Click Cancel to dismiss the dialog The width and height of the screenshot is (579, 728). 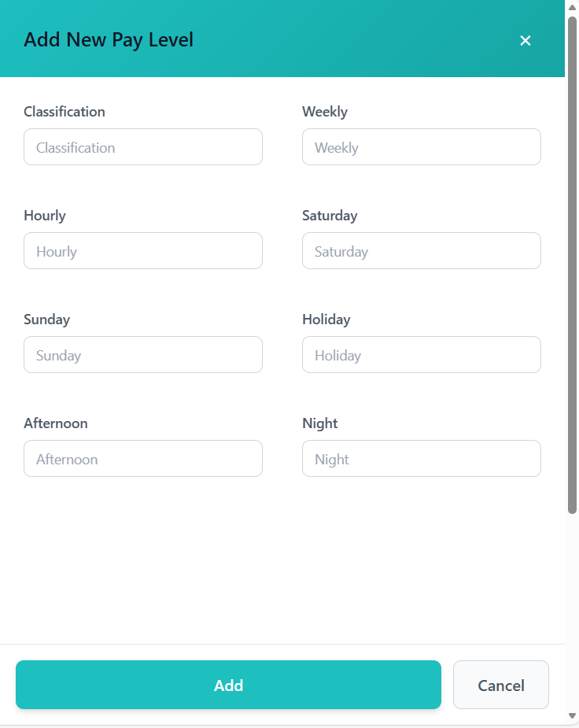pos(500,685)
